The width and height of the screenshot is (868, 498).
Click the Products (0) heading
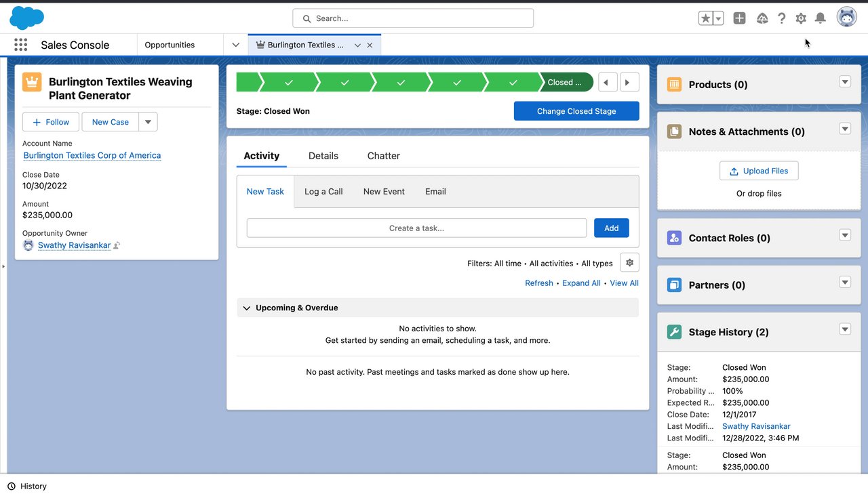pos(718,85)
